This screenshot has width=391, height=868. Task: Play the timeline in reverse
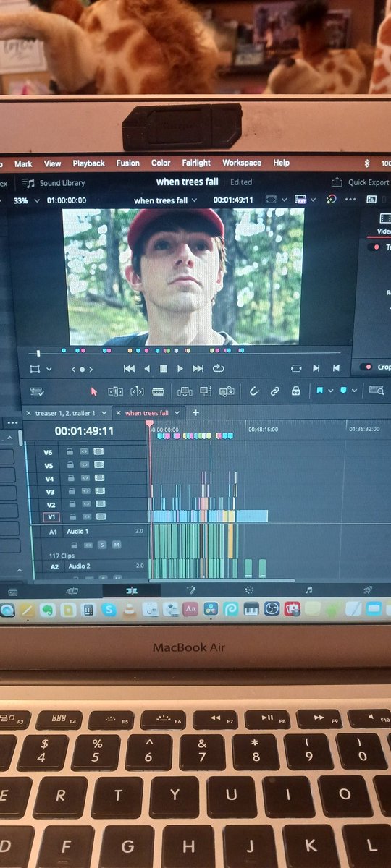pyautogui.click(x=147, y=369)
